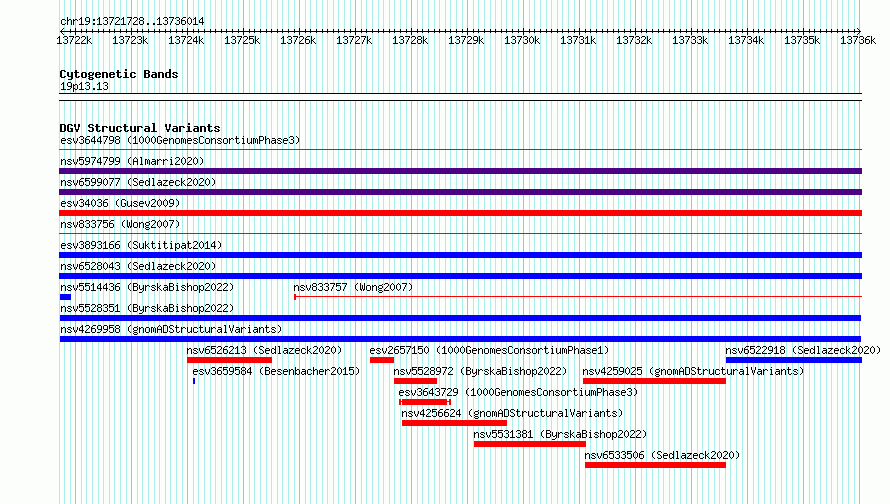The image size is (890, 504).
Task: Click the DGV Structural Variants track heading
Action: point(140,128)
